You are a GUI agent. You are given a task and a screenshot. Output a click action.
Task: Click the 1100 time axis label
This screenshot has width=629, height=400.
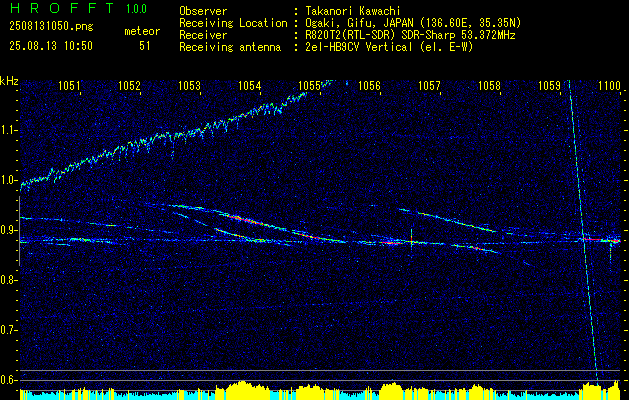click(x=609, y=85)
